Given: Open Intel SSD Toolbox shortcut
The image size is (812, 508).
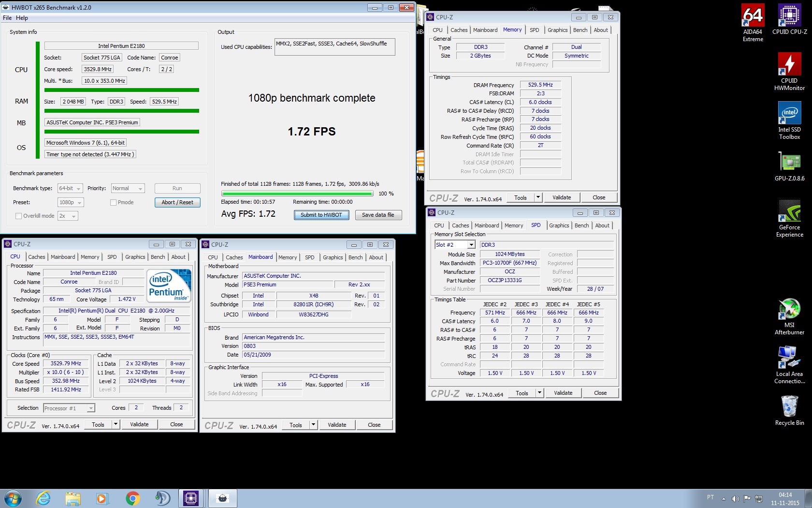Looking at the screenshot, I should point(789,120).
